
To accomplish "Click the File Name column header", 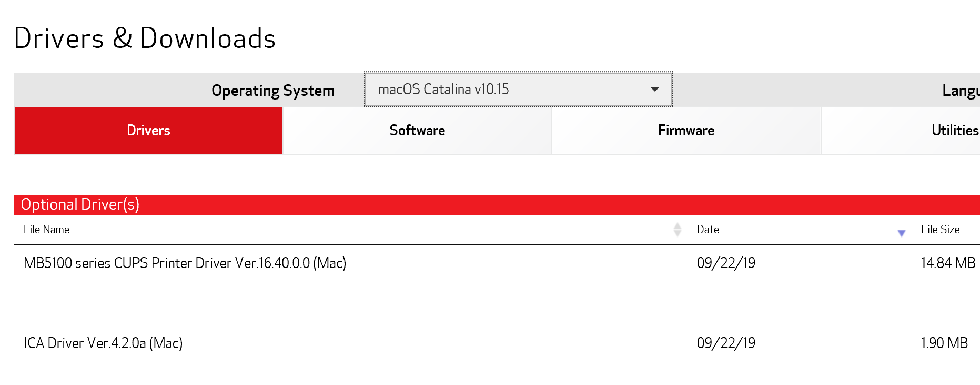I will [46, 230].
